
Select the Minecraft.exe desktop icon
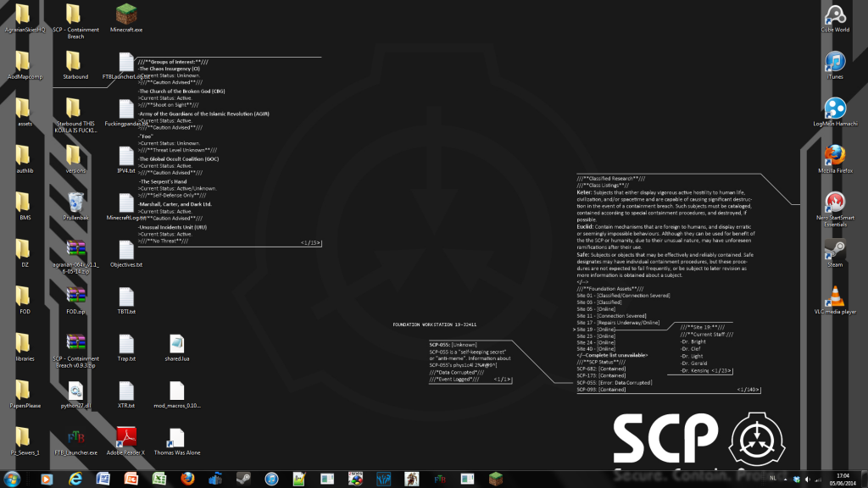click(126, 15)
